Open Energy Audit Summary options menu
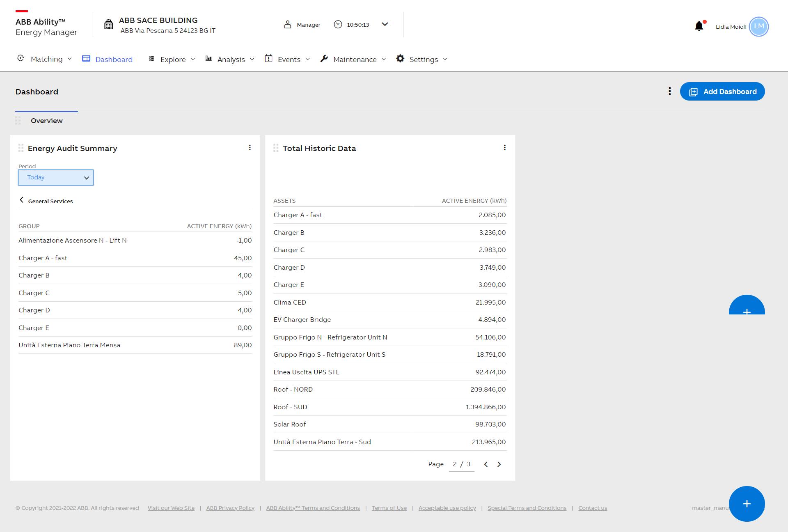 pyautogui.click(x=250, y=148)
